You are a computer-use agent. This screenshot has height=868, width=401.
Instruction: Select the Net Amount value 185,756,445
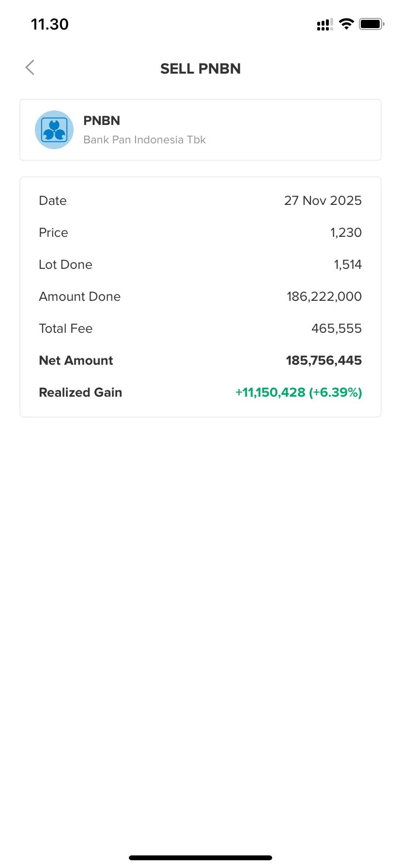click(324, 360)
